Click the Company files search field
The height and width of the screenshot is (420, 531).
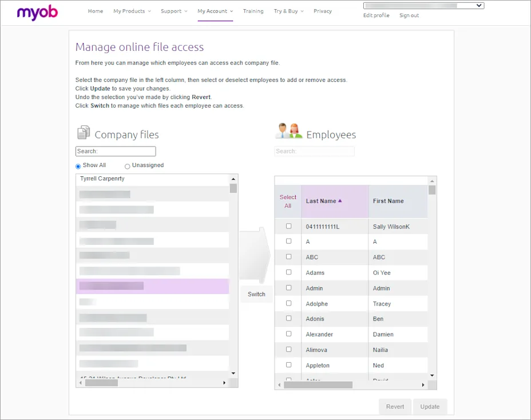[x=116, y=152]
